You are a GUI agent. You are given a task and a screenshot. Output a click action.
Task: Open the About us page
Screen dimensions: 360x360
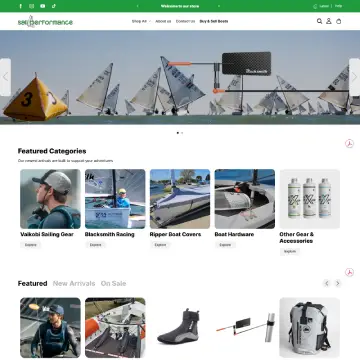point(163,21)
